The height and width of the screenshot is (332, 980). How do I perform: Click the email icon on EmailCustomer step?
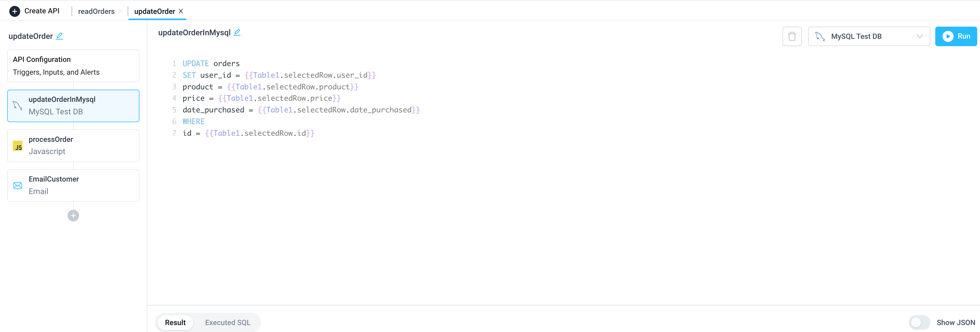[x=17, y=185]
